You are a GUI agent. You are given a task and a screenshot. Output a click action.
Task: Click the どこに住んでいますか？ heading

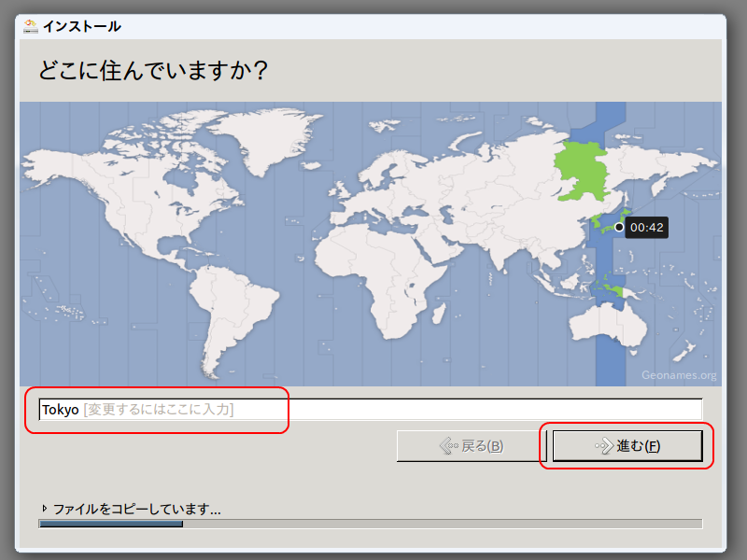[152, 71]
